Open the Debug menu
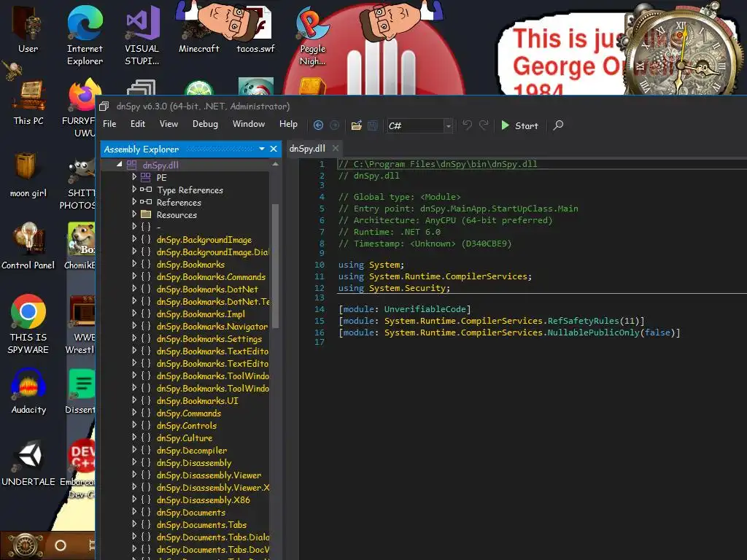This screenshot has height=560, width=747. (x=205, y=124)
